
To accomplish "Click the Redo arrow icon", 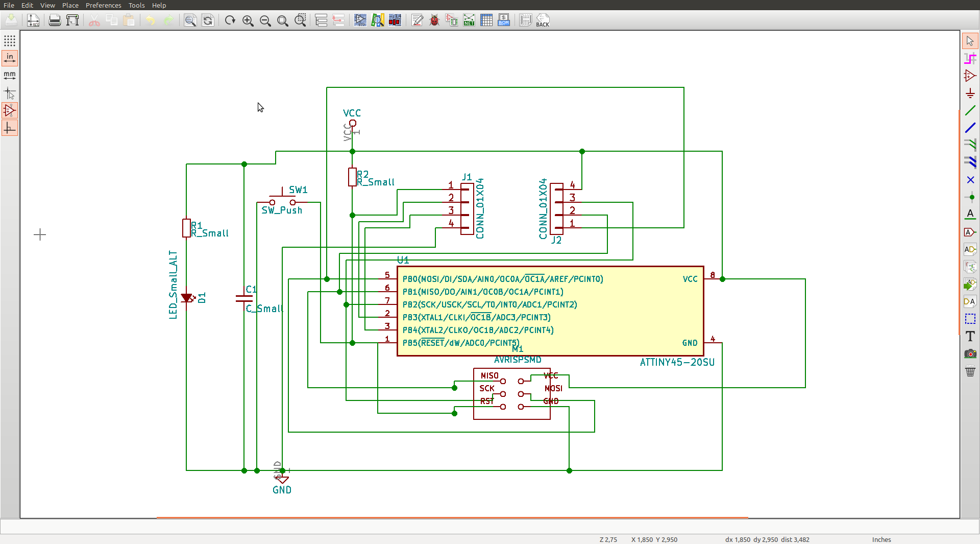I will 168,20.
